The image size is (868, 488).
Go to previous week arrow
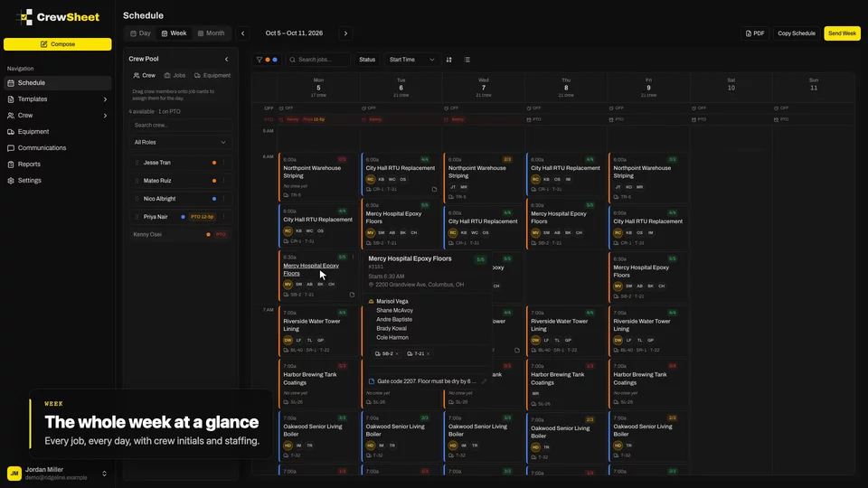coord(242,33)
